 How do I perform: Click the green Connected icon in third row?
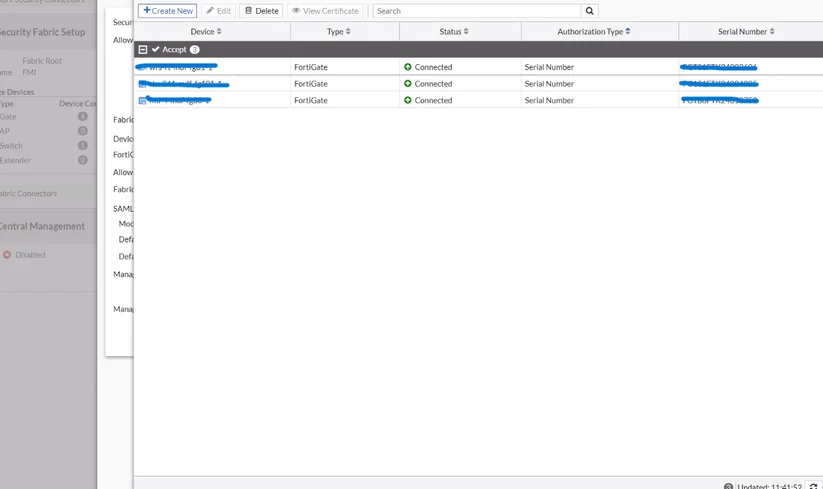pyautogui.click(x=408, y=100)
